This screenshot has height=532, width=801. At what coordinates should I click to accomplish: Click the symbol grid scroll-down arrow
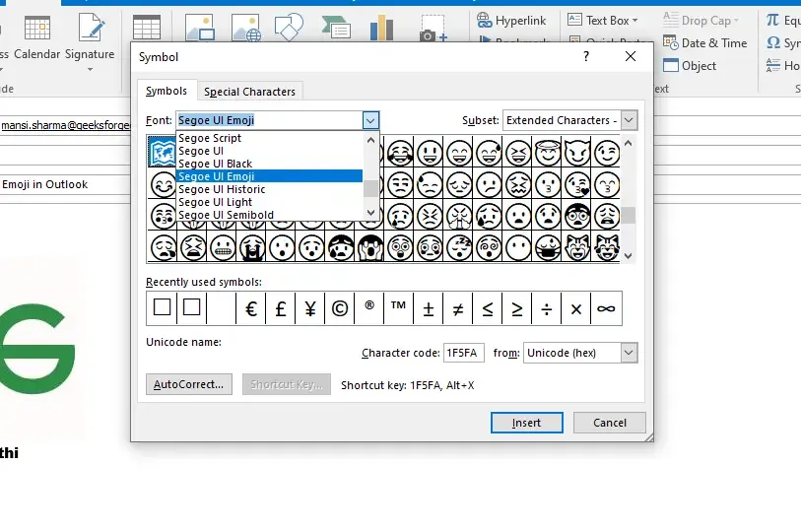point(629,255)
